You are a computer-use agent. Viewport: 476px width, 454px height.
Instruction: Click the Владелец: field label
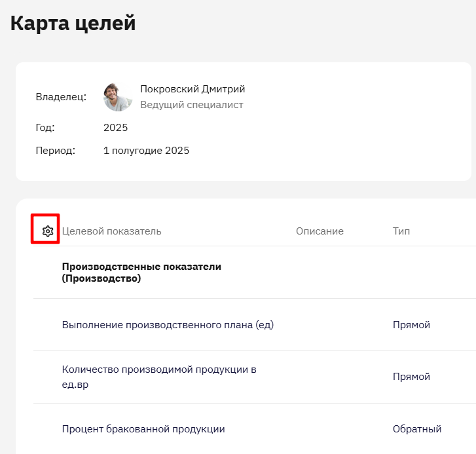tap(61, 97)
